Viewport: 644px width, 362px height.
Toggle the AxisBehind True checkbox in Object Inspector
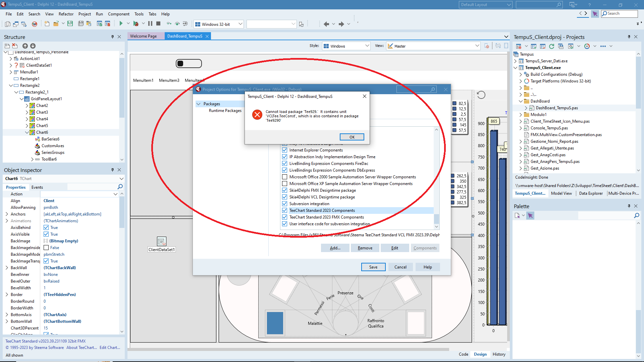46,228
